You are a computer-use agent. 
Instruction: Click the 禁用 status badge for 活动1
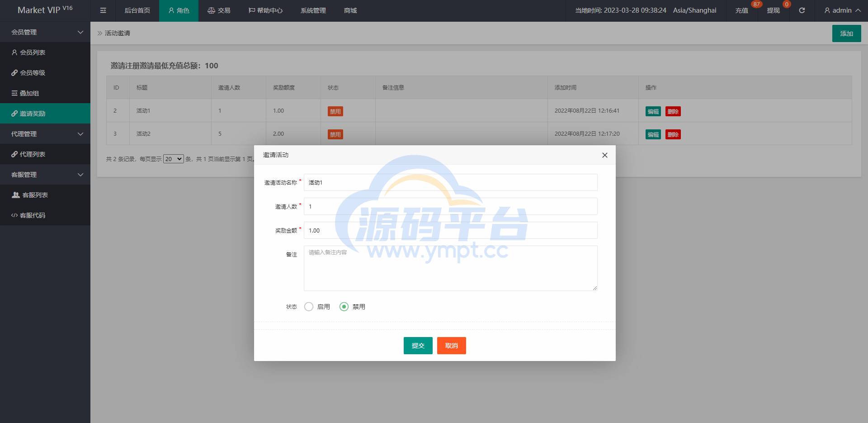[x=335, y=111]
